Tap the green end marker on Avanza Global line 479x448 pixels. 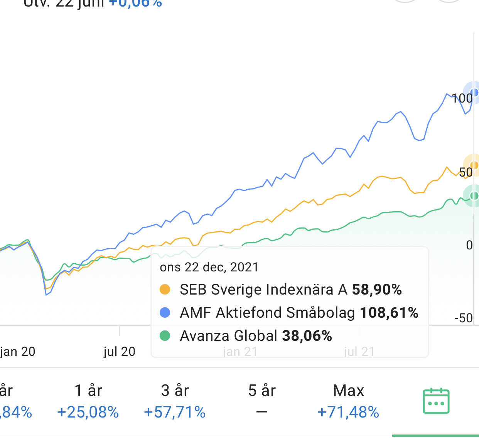(x=474, y=196)
